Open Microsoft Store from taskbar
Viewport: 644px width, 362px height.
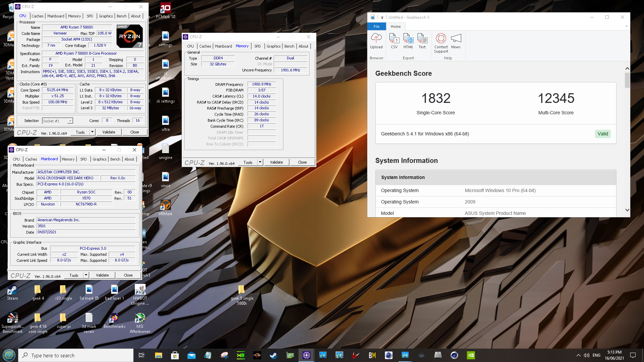[175, 355]
